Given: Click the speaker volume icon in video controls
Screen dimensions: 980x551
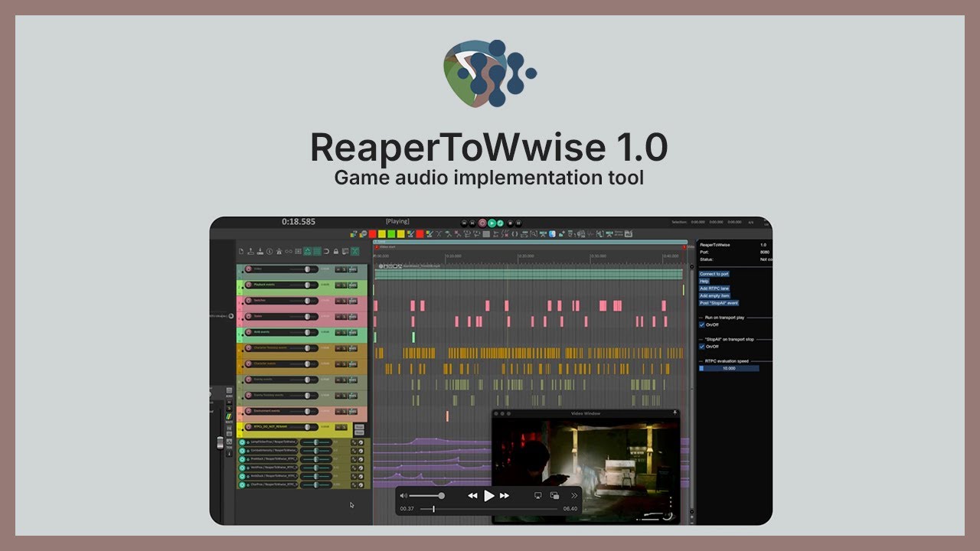Looking at the screenshot, I should [403, 496].
